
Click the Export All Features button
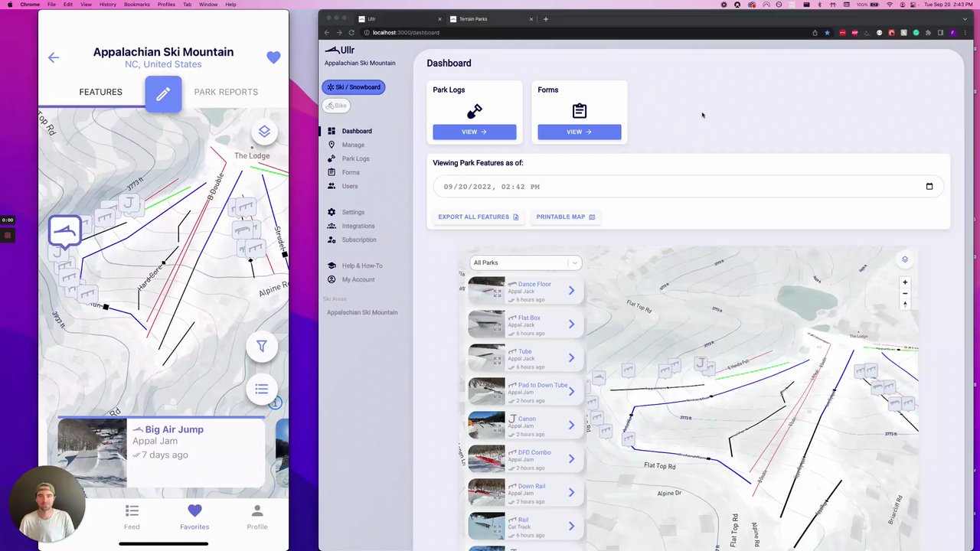(478, 217)
